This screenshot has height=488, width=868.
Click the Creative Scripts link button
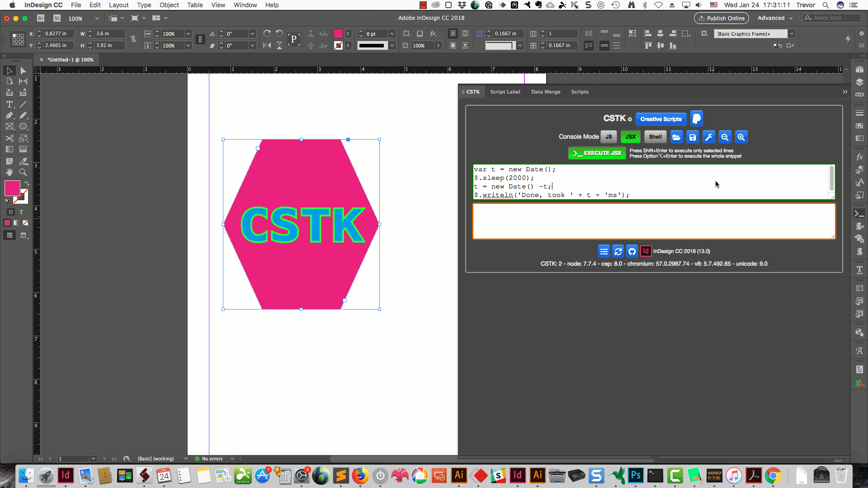[660, 119]
